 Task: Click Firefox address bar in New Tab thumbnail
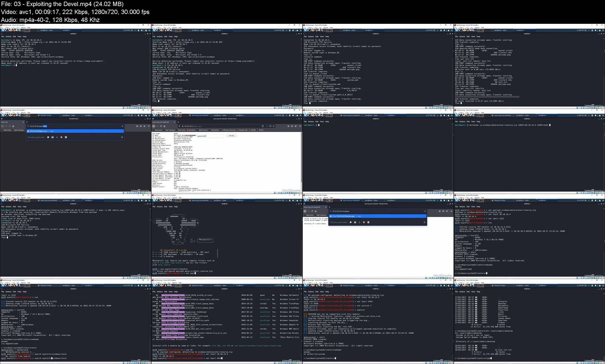pyautogui.click(x=76, y=126)
